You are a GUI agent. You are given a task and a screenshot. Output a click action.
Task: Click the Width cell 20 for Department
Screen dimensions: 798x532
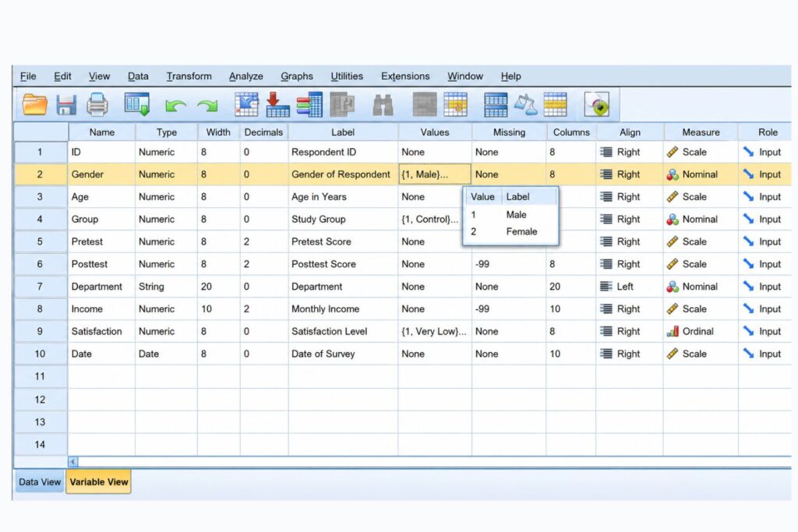(218, 287)
